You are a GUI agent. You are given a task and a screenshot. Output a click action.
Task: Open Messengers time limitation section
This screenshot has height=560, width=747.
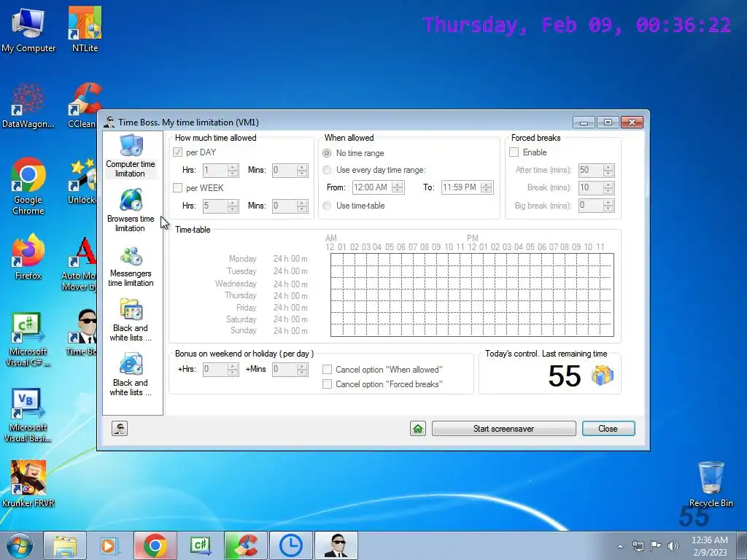point(131,265)
